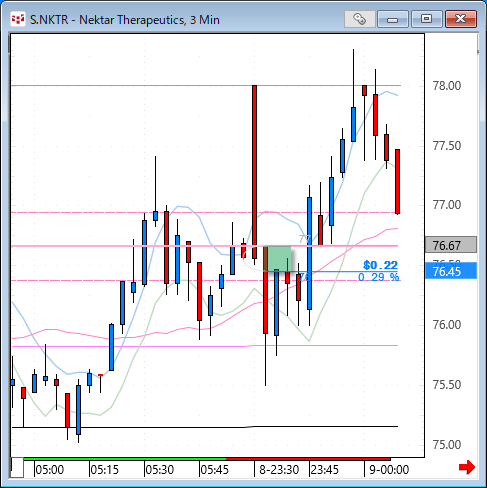This screenshot has height=488, width=487.
Task: Click the 76.67 gray price label
Action: (x=451, y=246)
